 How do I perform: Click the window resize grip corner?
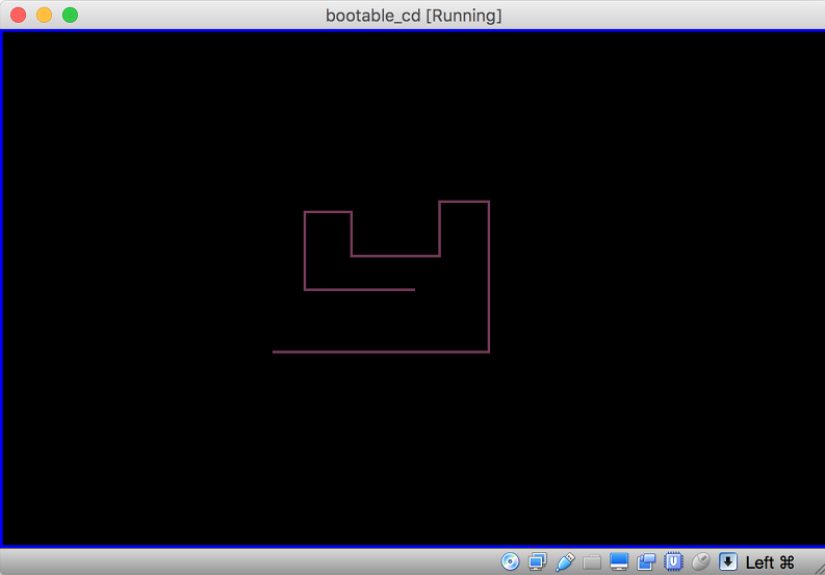(819, 569)
